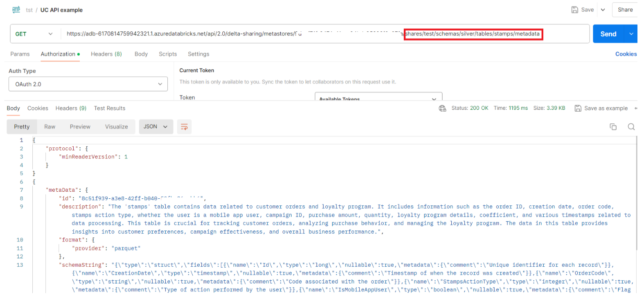Copy the response with the copy icon
Viewport: 644px width, 302px height.
[613, 127]
